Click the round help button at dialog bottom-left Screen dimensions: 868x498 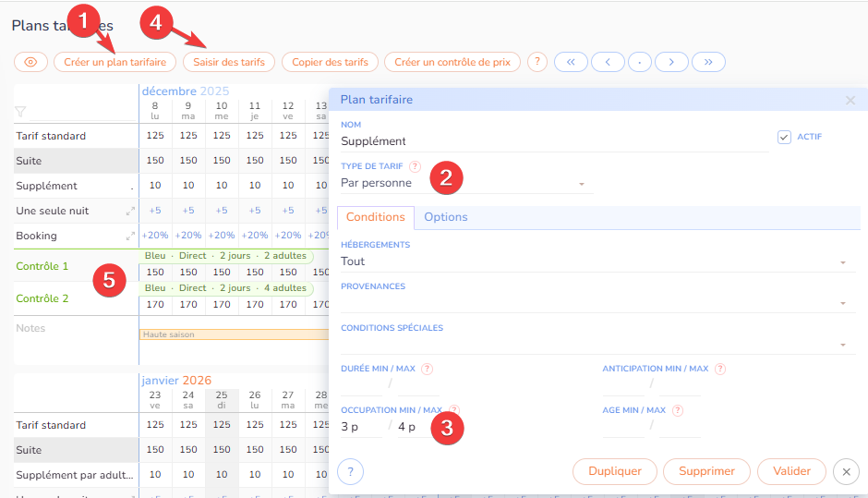pyautogui.click(x=350, y=471)
